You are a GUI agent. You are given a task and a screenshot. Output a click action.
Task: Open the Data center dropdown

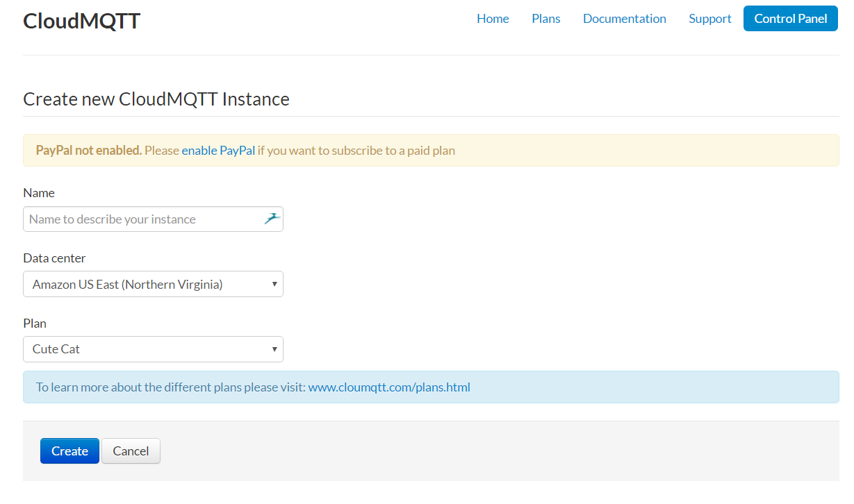[153, 284]
